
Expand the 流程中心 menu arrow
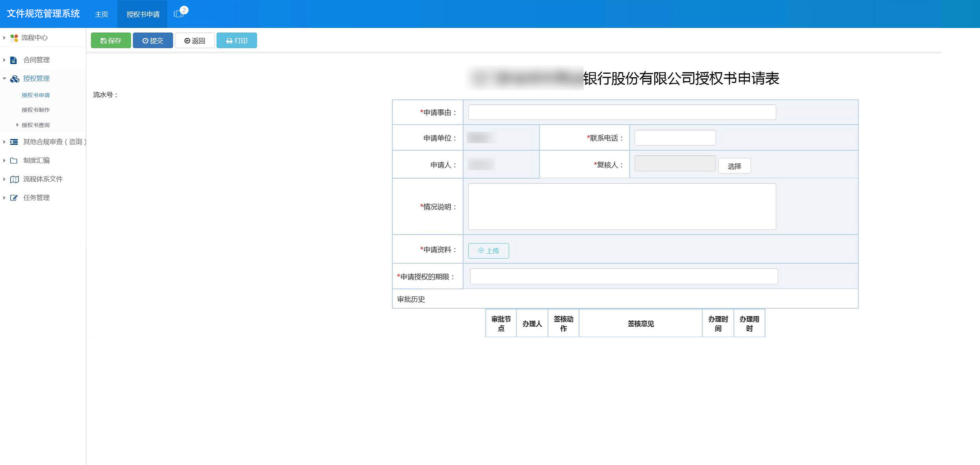click(4, 38)
